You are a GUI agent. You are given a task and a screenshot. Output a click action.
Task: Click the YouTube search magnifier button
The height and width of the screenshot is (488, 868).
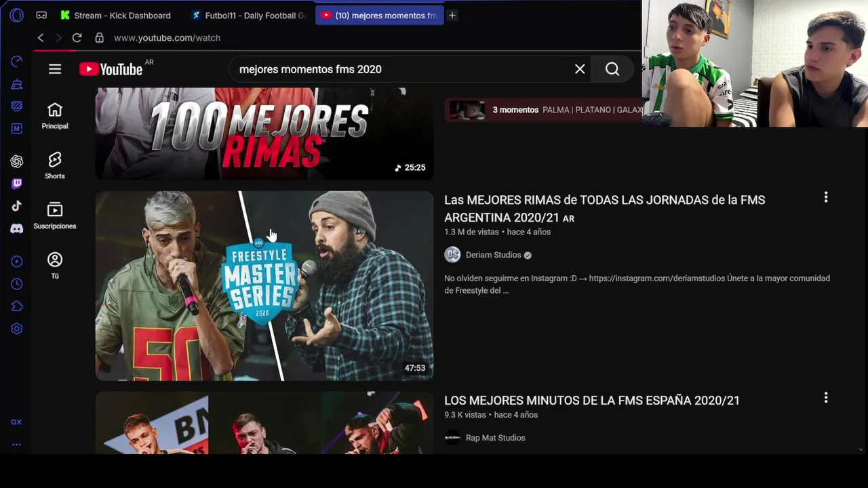[x=612, y=69]
